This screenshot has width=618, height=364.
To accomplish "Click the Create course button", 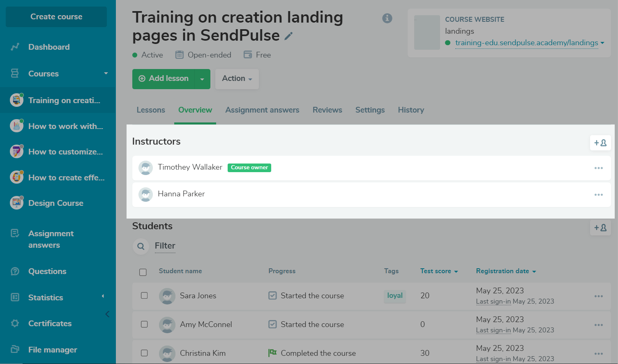I will pyautogui.click(x=56, y=17).
